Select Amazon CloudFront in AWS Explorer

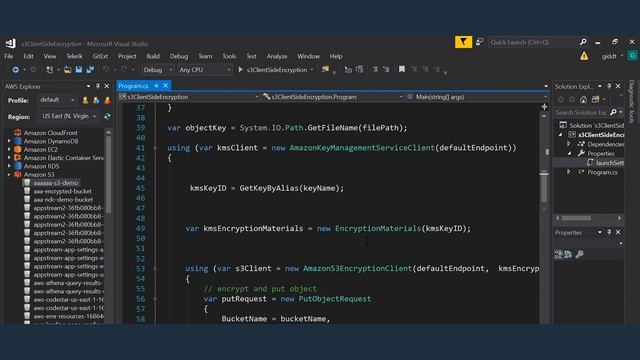(x=51, y=133)
